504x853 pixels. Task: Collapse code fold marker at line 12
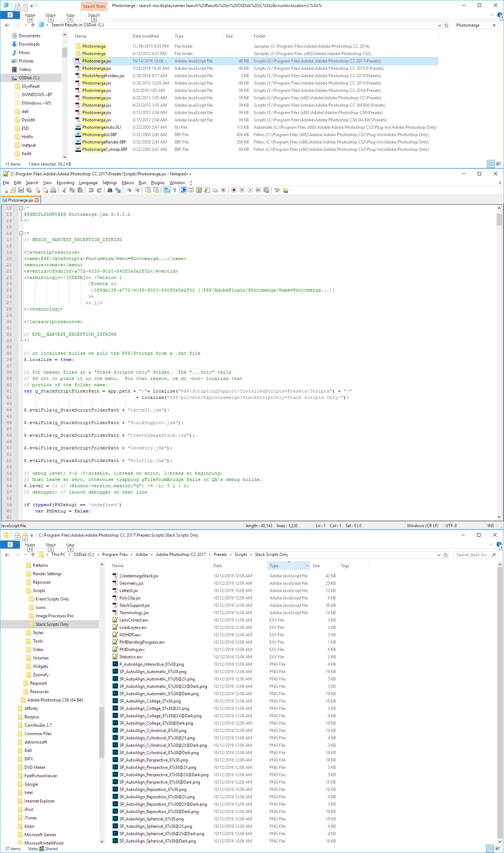tap(21, 208)
